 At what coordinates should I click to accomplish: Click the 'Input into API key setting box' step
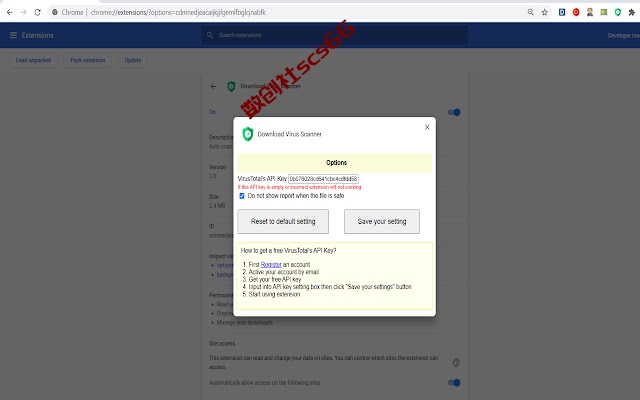point(330,287)
